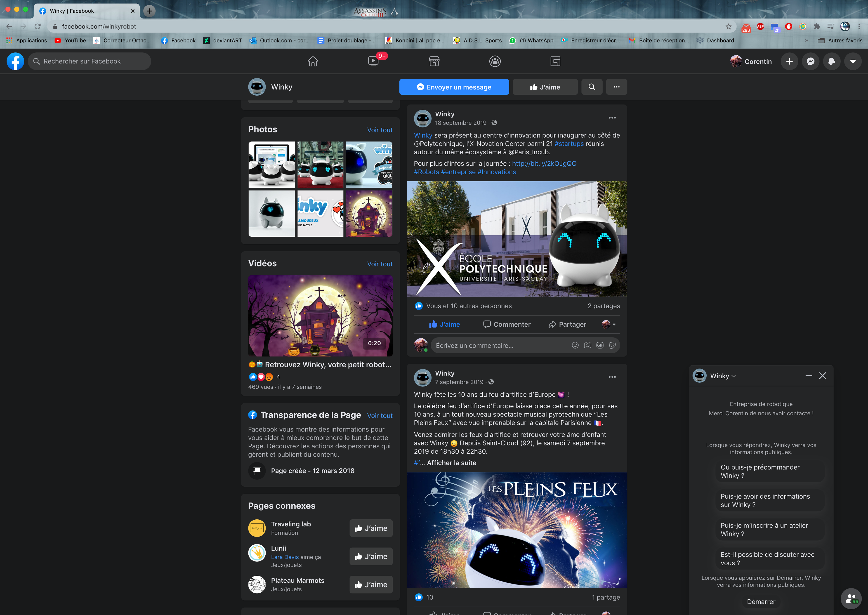This screenshot has width=868, height=615.
Task: Click Commenter on the Polytechnique post
Action: pyautogui.click(x=507, y=324)
